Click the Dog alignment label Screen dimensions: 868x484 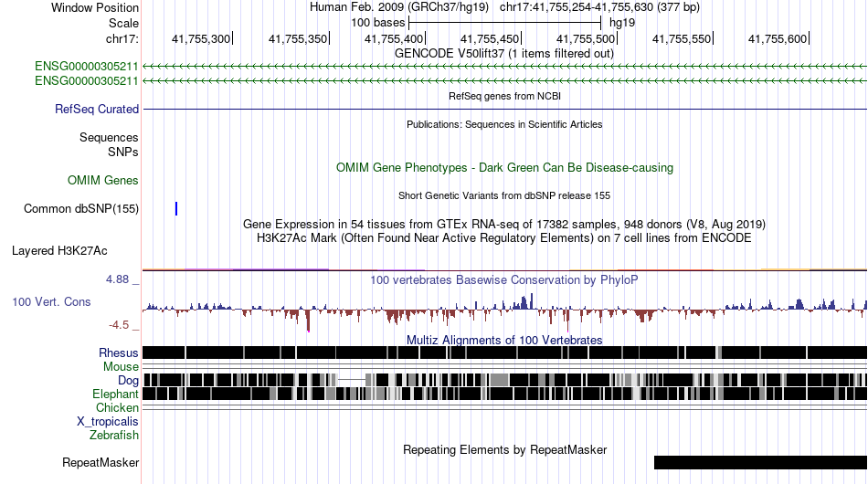[x=128, y=381]
